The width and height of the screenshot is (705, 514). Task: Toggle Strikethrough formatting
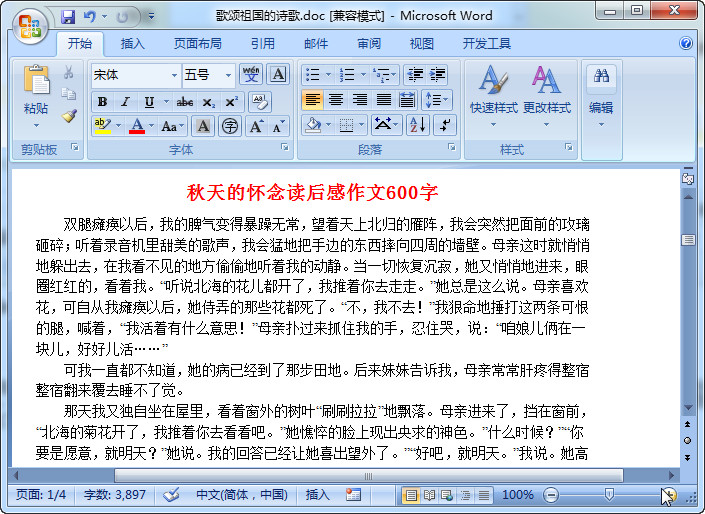point(184,102)
